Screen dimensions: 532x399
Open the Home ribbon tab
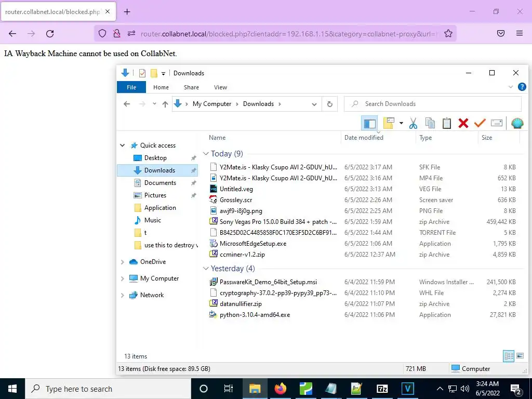[161, 87]
